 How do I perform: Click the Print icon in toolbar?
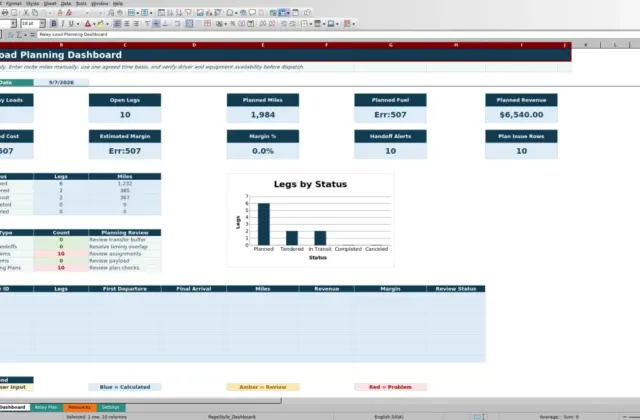coord(5,13)
